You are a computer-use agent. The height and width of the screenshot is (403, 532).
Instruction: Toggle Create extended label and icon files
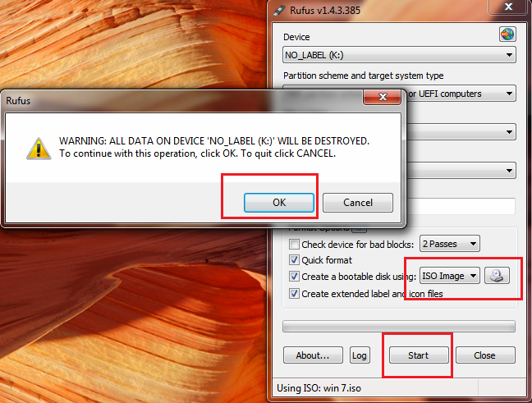(294, 293)
